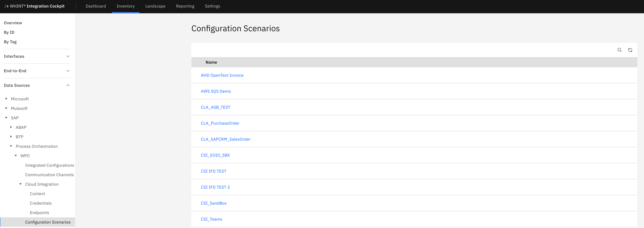Expand the ABAP tree node arrow
Image resolution: width=644 pixels, height=228 pixels.
(11, 127)
